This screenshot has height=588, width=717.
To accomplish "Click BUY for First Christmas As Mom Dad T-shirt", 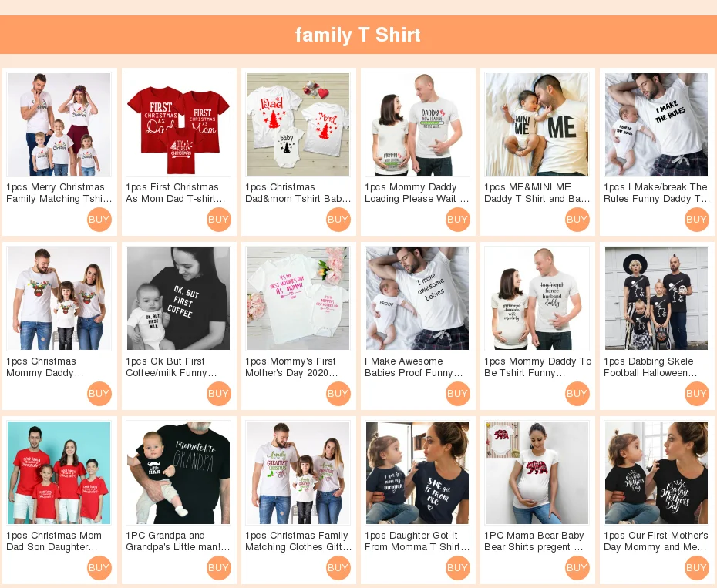I will point(219,220).
